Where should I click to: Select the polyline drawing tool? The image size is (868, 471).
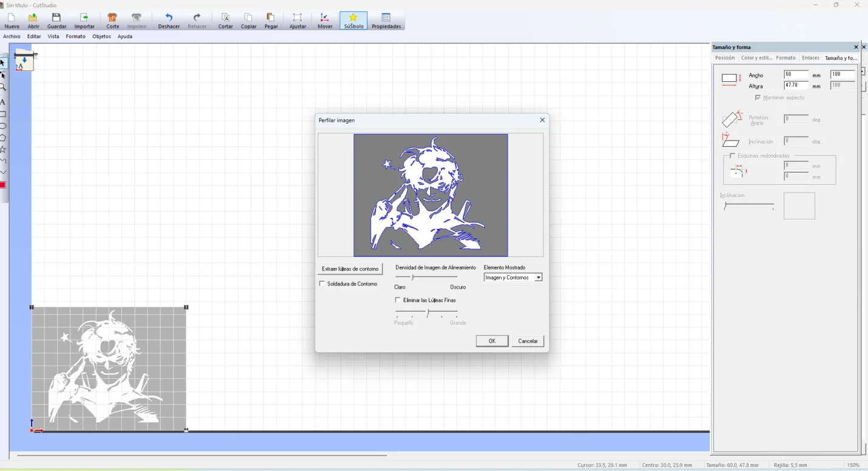[2, 161]
